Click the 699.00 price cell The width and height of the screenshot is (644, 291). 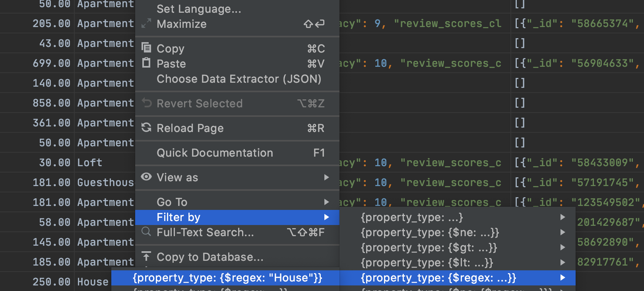click(x=51, y=63)
